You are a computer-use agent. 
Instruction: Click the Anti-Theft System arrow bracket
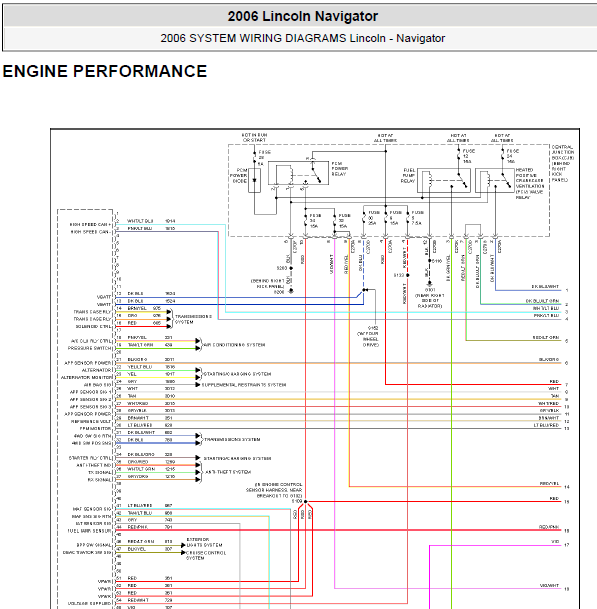tap(198, 472)
